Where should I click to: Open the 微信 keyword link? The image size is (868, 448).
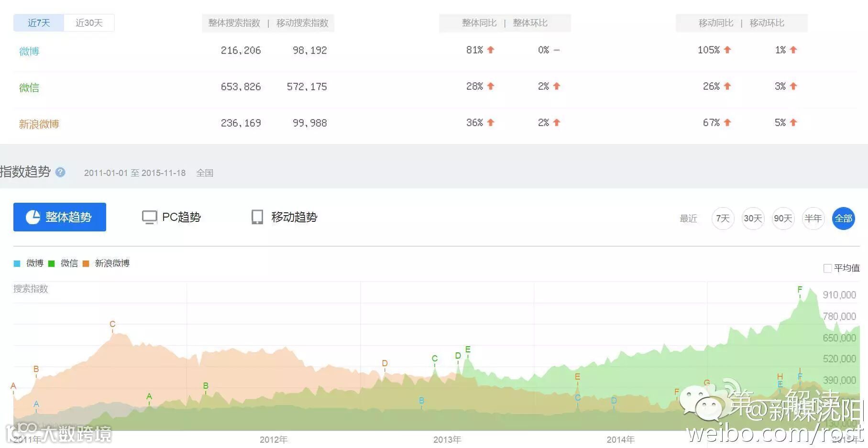coord(29,87)
